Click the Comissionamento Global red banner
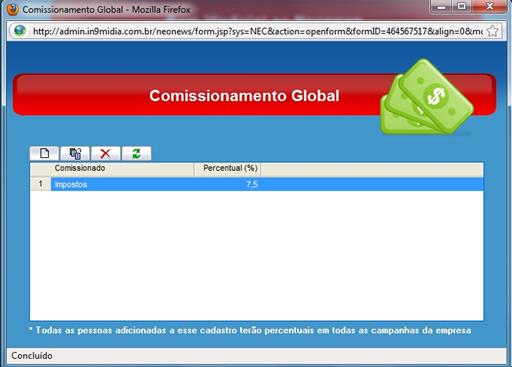Screen dimensions: 512x367 (x=244, y=96)
